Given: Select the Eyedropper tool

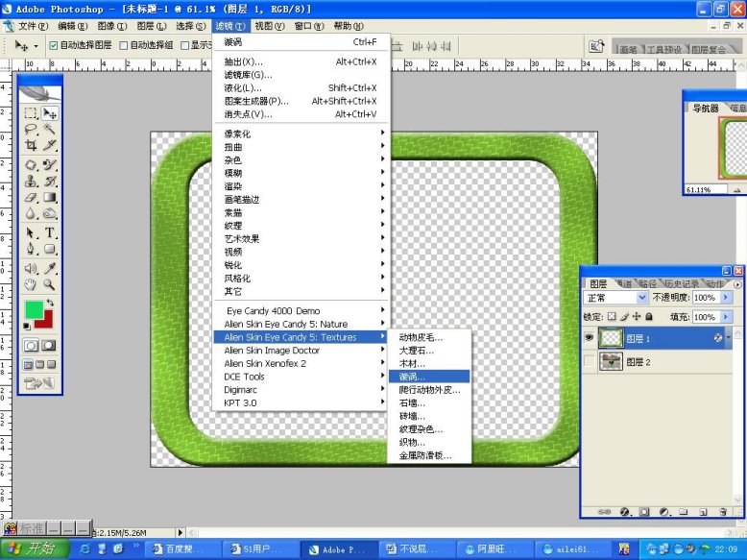Looking at the screenshot, I should tap(50, 269).
